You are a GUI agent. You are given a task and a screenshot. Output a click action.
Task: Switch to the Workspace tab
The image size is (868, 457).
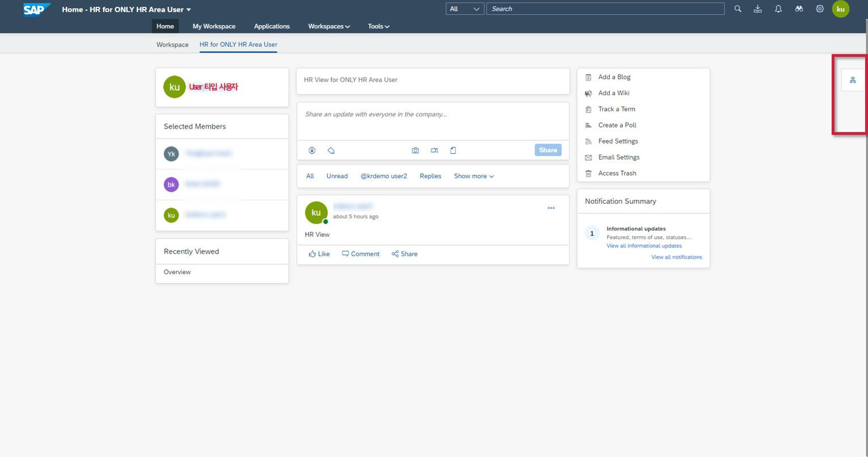[172, 44]
